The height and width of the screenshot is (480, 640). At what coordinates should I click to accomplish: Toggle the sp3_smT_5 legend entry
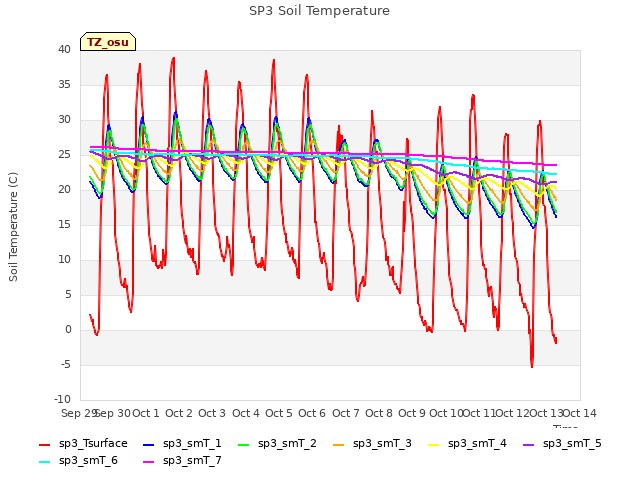[562, 444]
